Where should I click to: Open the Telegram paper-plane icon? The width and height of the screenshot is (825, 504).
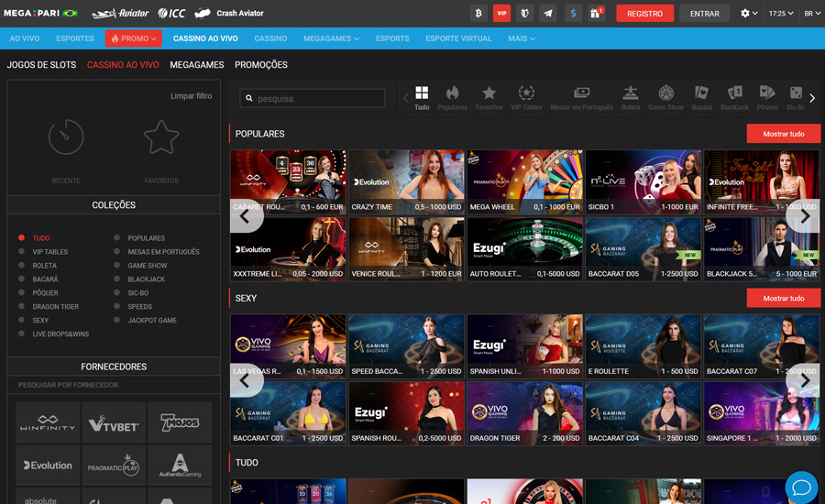[548, 13]
